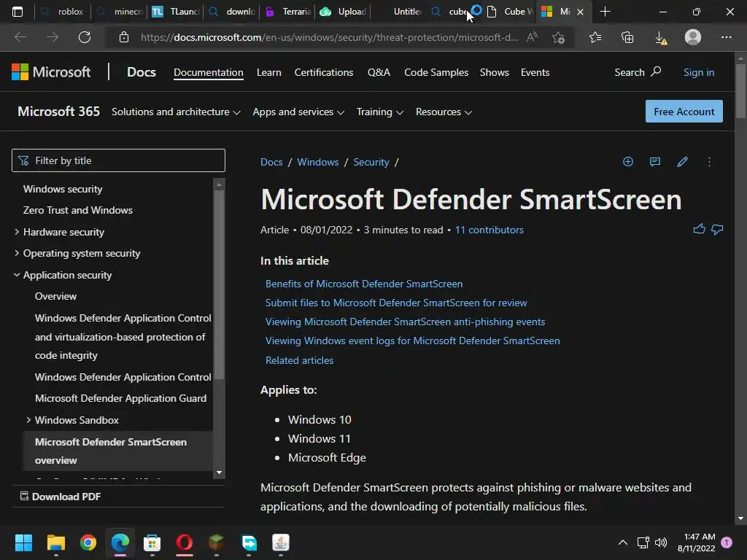Open the Favorites list

tap(595, 37)
